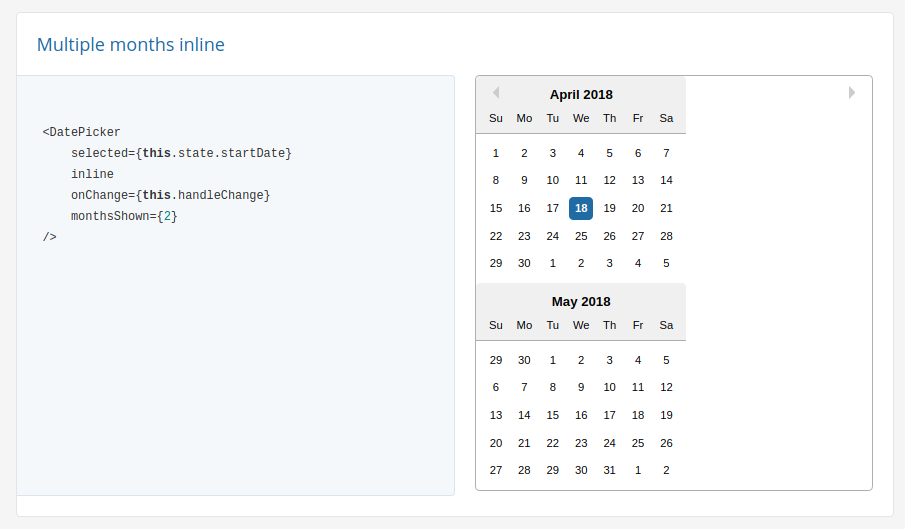
Task: Select April 13 in the April calendar
Action: (638, 180)
